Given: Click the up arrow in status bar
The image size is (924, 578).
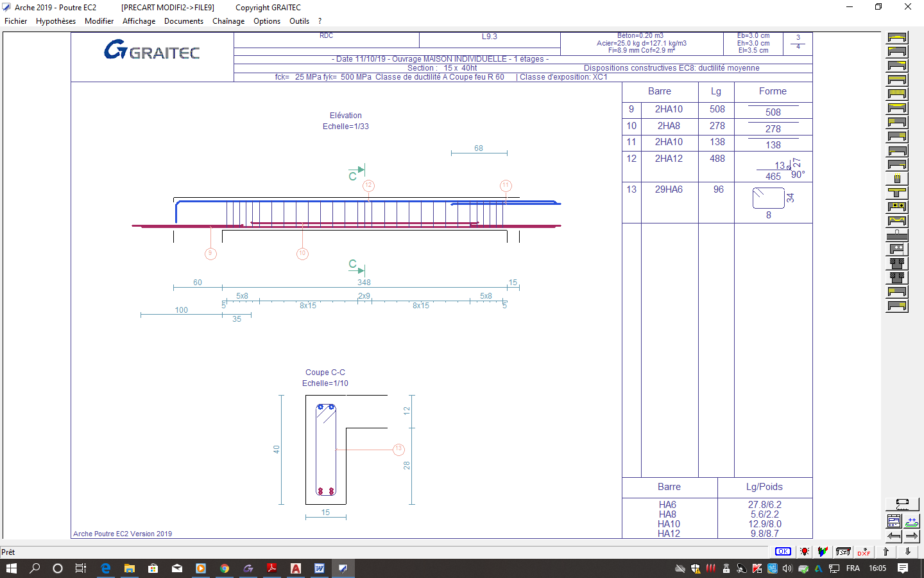Looking at the screenshot, I should point(886,552).
